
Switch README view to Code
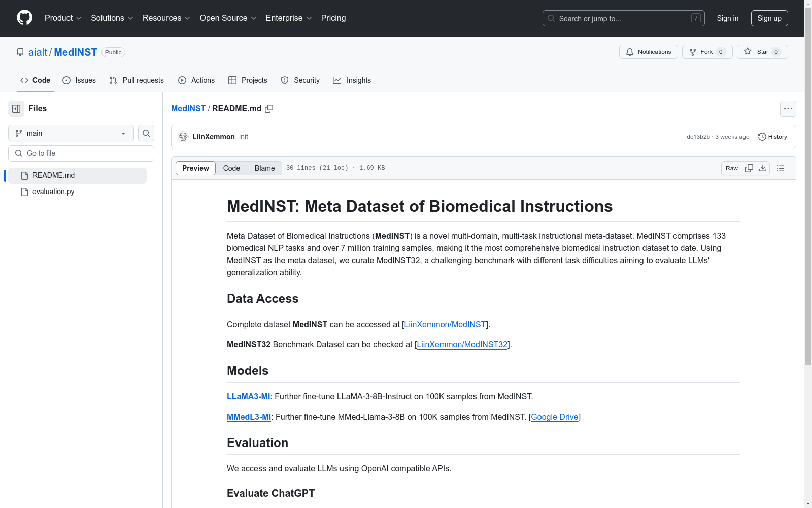[x=231, y=168]
